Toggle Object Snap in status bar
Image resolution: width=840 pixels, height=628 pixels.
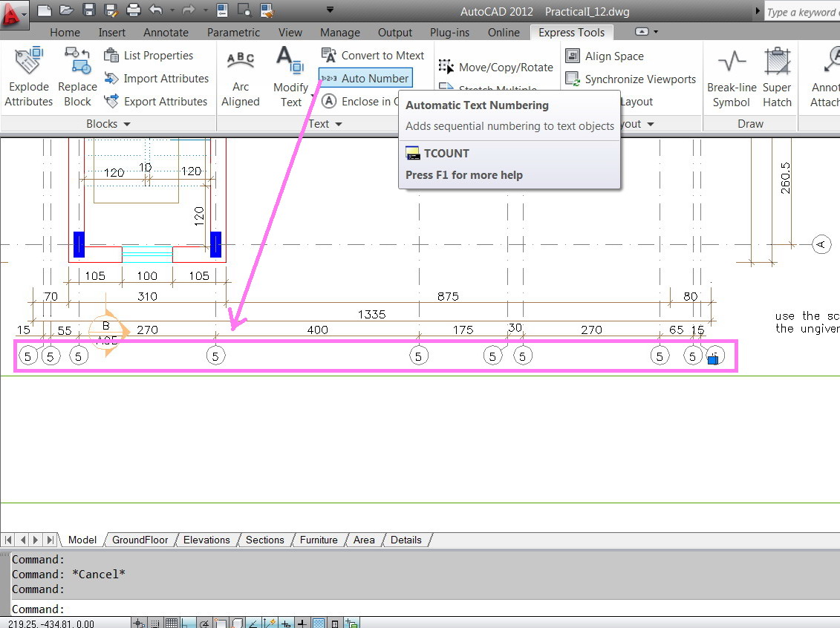click(221, 623)
